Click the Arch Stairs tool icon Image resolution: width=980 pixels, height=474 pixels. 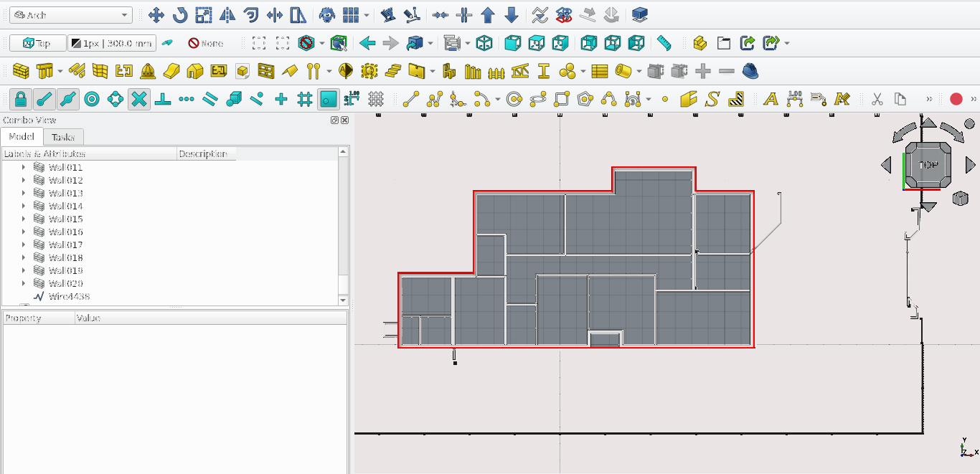coord(392,71)
